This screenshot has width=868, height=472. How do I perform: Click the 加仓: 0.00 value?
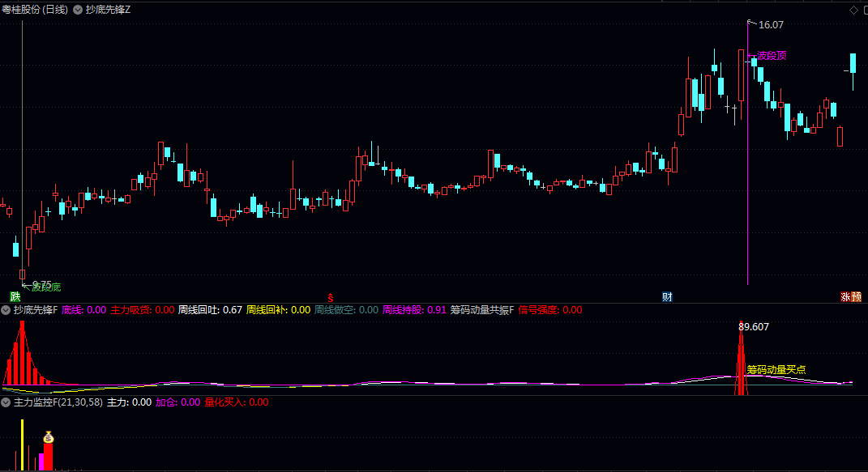[177, 402]
